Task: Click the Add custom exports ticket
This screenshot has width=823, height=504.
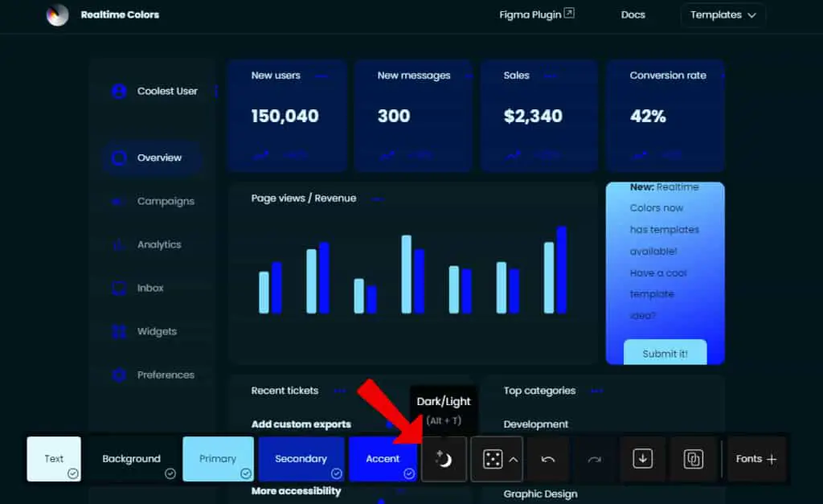Action: [x=301, y=424]
